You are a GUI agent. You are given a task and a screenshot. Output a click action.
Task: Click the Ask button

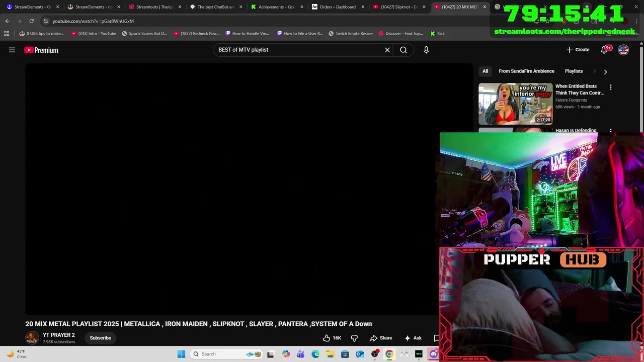pos(413,338)
